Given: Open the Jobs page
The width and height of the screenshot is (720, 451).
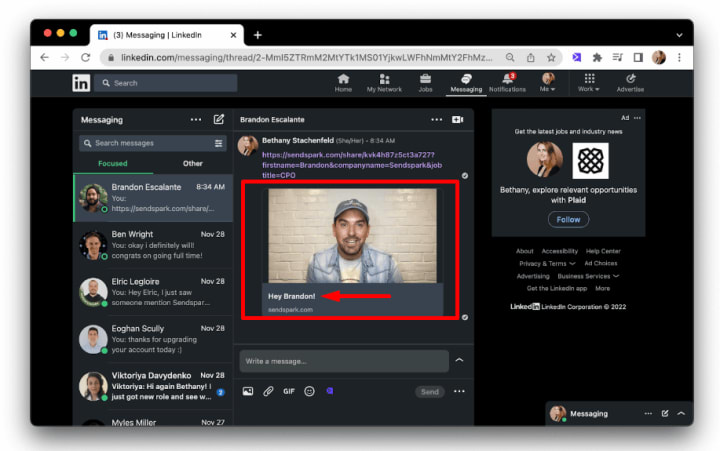Looking at the screenshot, I should click(425, 83).
